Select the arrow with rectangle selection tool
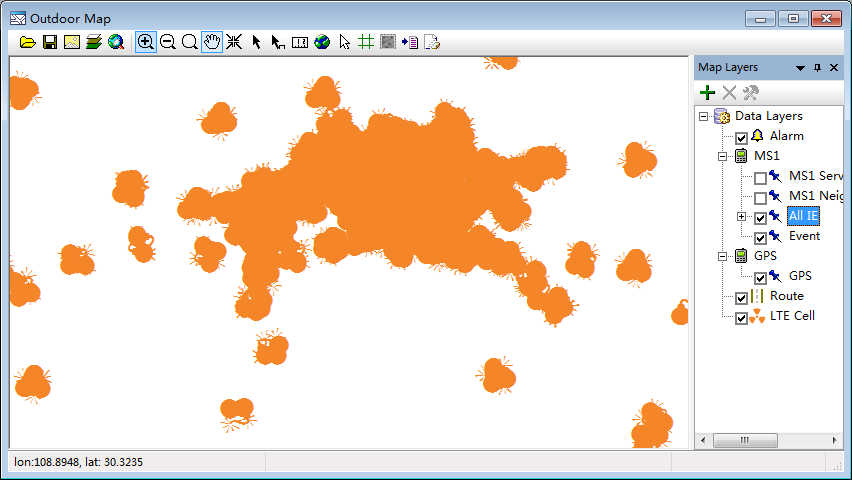Image resolution: width=852 pixels, height=480 pixels. [278, 42]
